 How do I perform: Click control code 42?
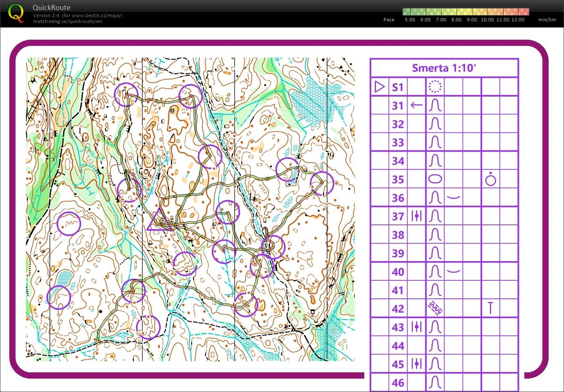[398, 308]
